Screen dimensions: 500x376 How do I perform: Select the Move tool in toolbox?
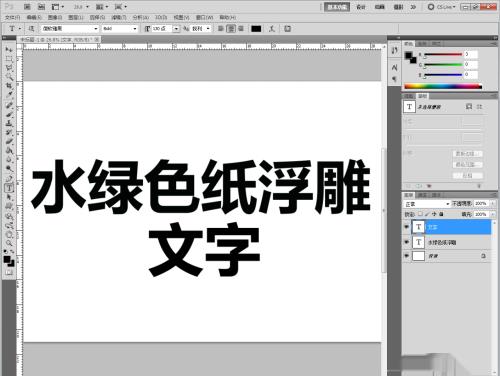[9, 50]
